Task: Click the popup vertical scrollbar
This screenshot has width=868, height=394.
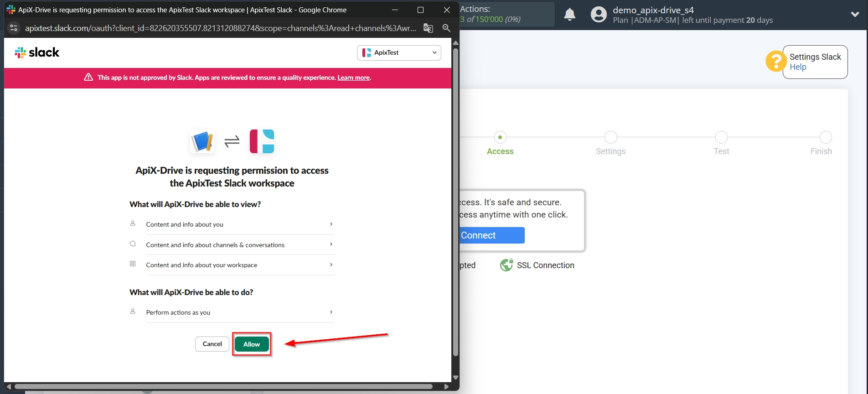Action: [x=455, y=202]
